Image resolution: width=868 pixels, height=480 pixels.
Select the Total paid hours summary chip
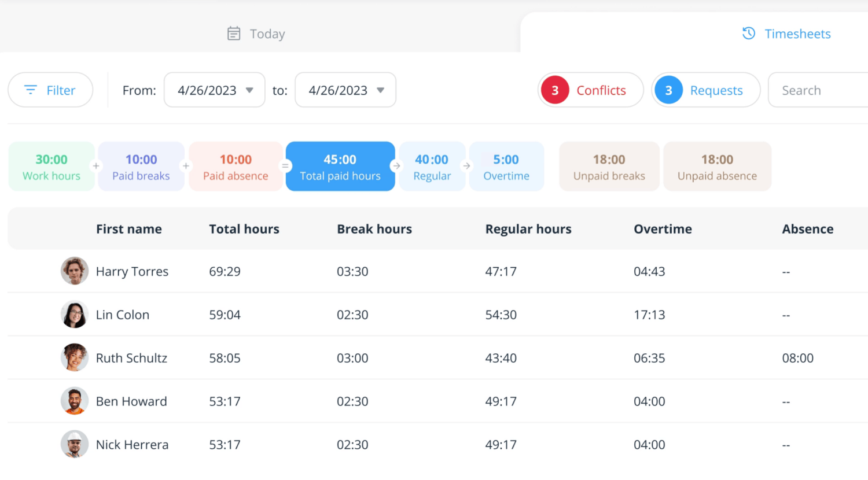tap(340, 166)
